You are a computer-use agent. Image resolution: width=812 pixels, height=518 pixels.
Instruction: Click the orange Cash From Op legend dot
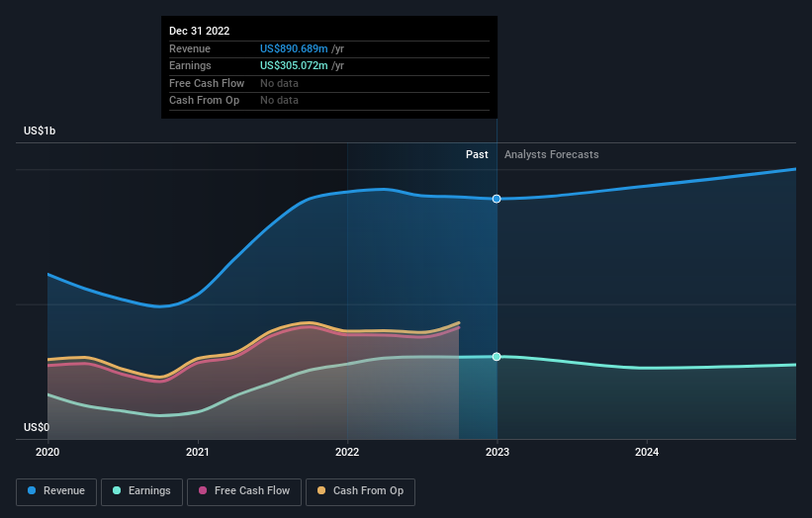[x=321, y=490]
